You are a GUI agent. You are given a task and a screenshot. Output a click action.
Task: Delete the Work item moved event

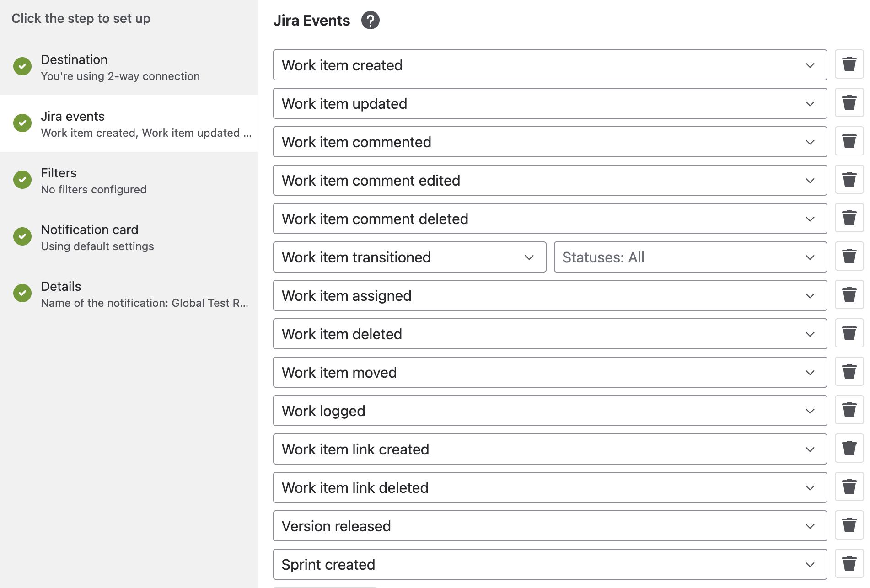click(x=849, y=372)
